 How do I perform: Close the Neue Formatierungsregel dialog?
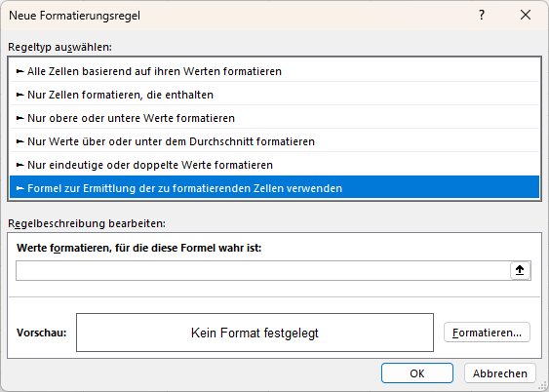526,15
